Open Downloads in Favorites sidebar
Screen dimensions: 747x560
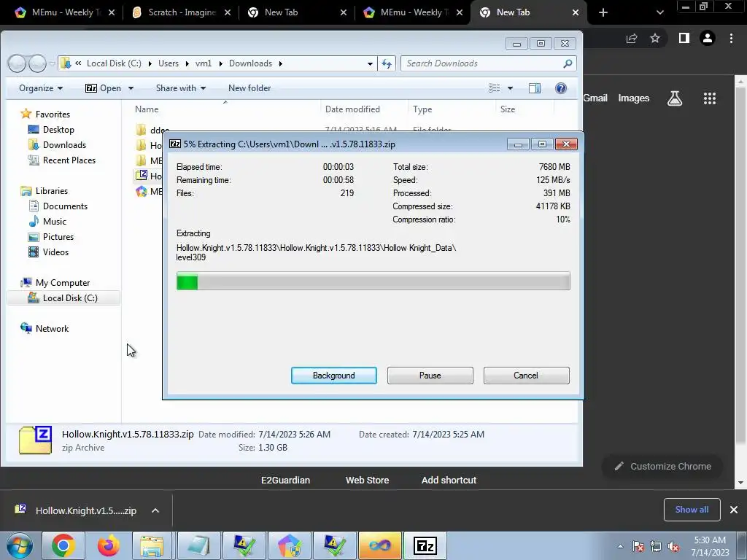(64, 145)
